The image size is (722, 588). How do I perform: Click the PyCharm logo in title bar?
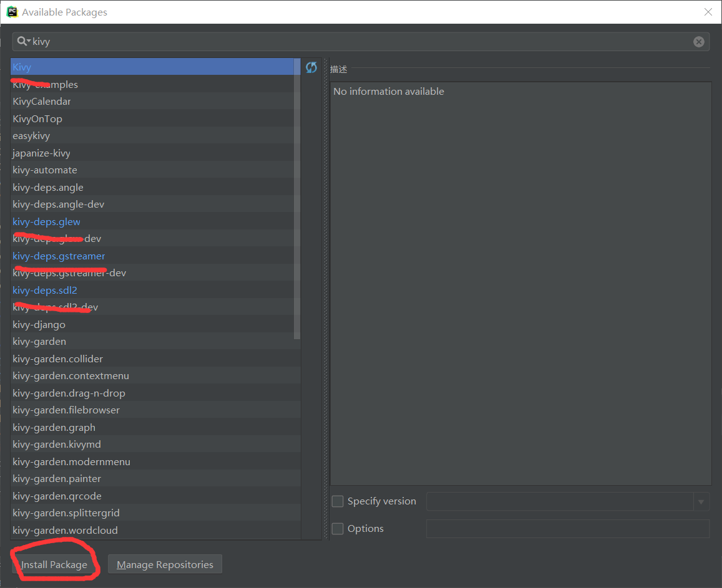pyautogui.click(x=12, y=12)
